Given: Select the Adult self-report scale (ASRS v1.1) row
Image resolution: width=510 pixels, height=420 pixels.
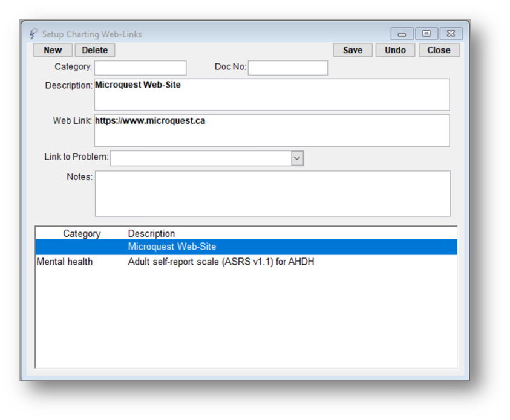Looking at the screenshot, I should 246,262.
